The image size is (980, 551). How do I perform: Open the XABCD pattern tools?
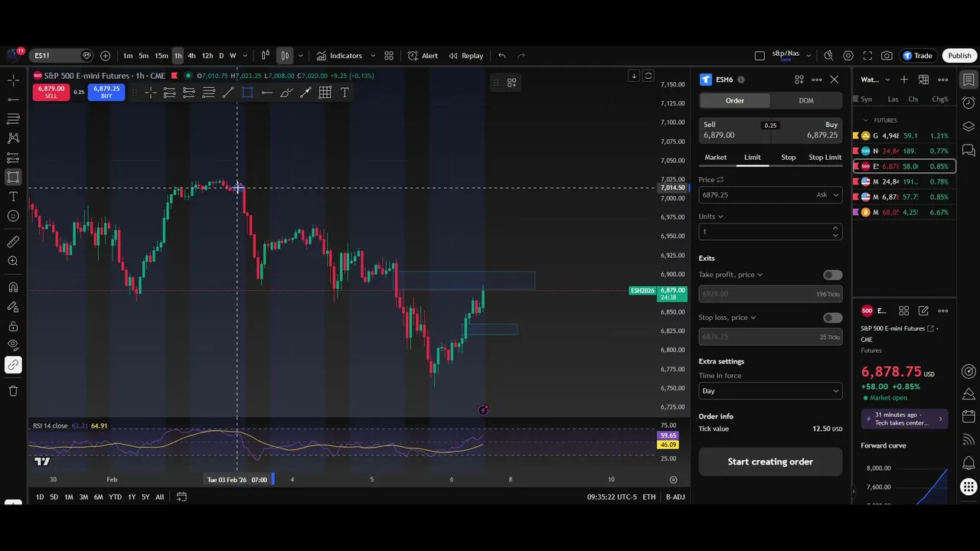tap(13, 138)
